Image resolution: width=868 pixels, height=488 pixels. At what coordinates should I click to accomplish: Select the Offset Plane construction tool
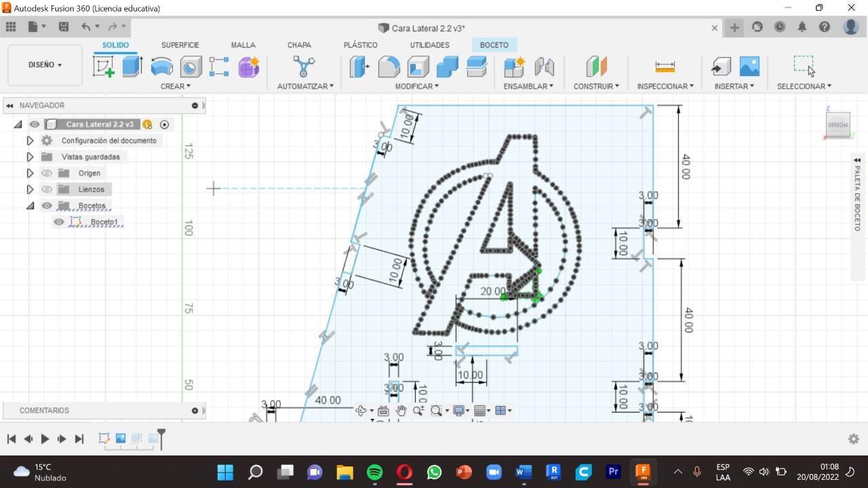(597, 66)
